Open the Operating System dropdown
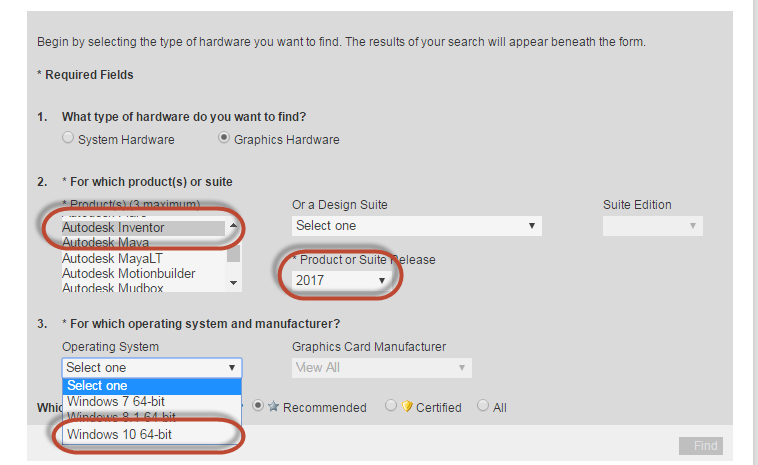 (152, 368)
